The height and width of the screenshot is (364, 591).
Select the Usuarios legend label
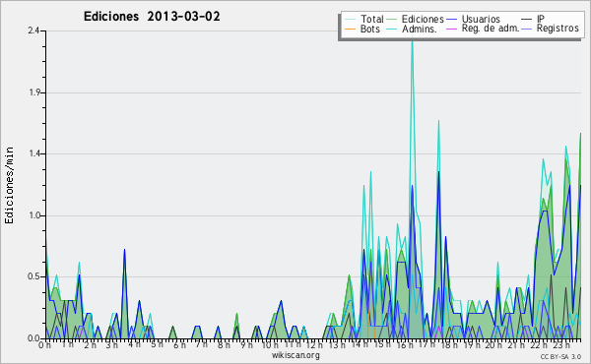coord(481,19)
